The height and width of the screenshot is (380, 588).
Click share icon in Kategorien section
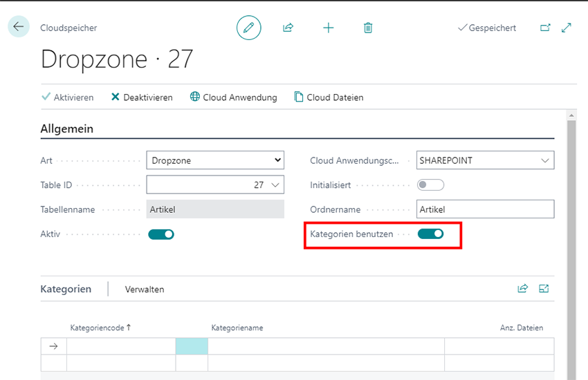pos(522,289)
